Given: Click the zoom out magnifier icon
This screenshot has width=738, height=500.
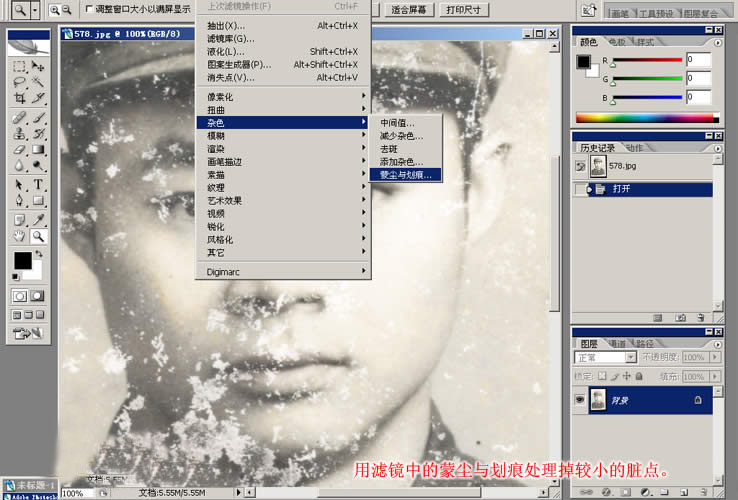Looking at the screenshot, I should pyautogui.click(x=67, y=9).
